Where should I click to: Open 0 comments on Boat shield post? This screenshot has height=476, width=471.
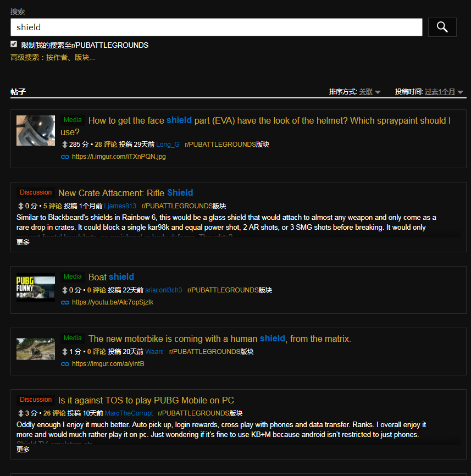(x=97, y=290)
